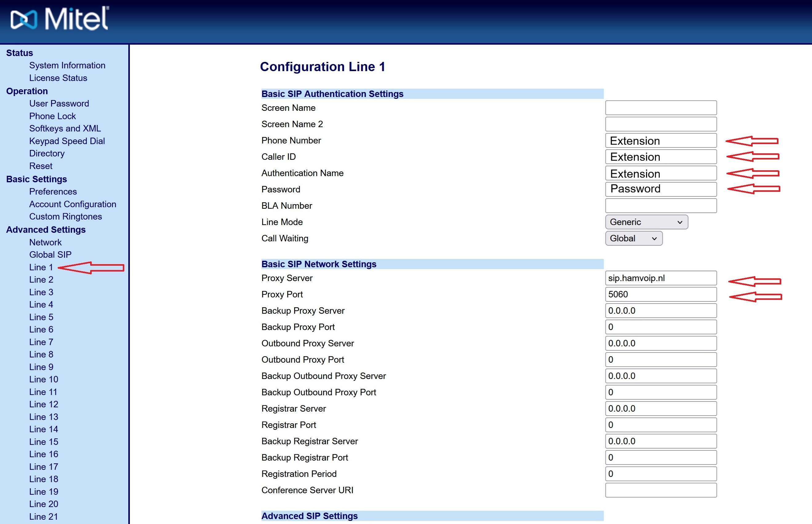Click the Mitel logo in header
This screenshot has width=812, height=524.
59,19
